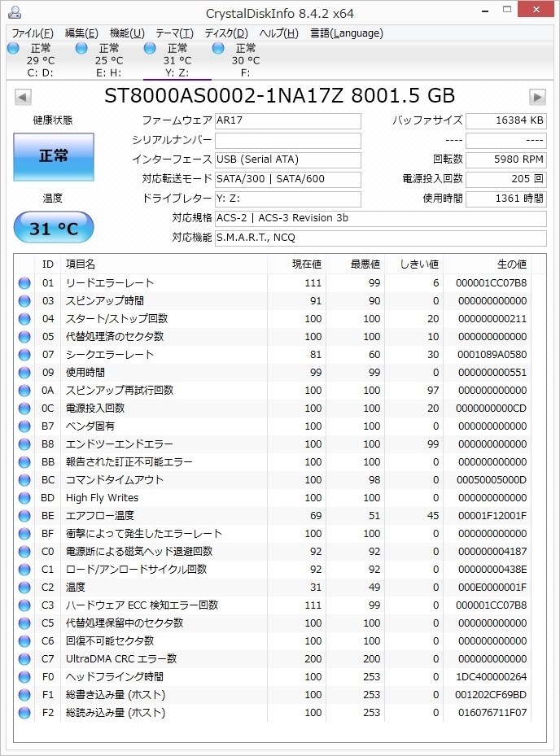Viewport: 560px width, 756px height.
Task: Select the ハードウェア ECC 検知エラー回数 row
Action: (273, 605)
